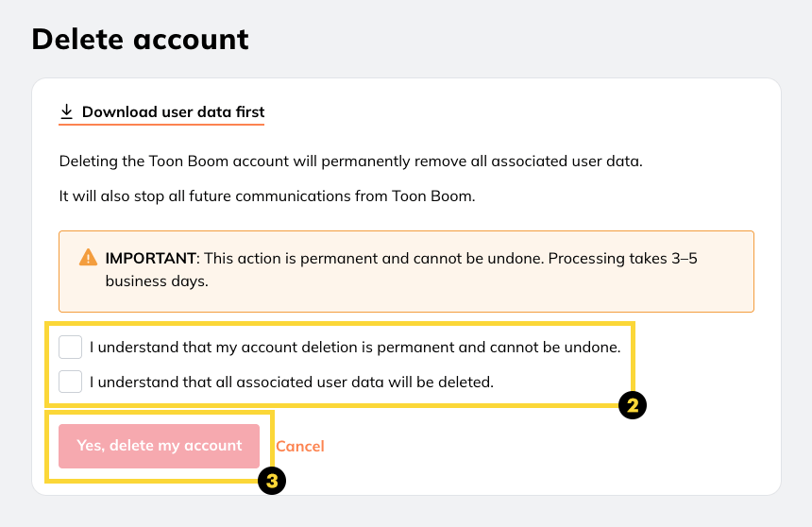The image size is (812, 527).
Task: Click the 'Delete account' page heading
Action: click(140, 39)
